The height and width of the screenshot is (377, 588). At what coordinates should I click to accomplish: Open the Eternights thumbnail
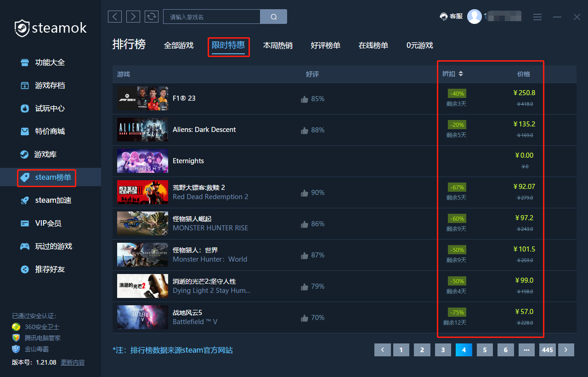[142, 161]
